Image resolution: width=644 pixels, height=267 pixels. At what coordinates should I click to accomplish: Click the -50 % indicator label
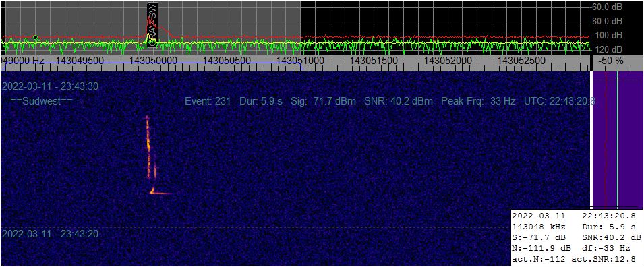click(611, 61)
